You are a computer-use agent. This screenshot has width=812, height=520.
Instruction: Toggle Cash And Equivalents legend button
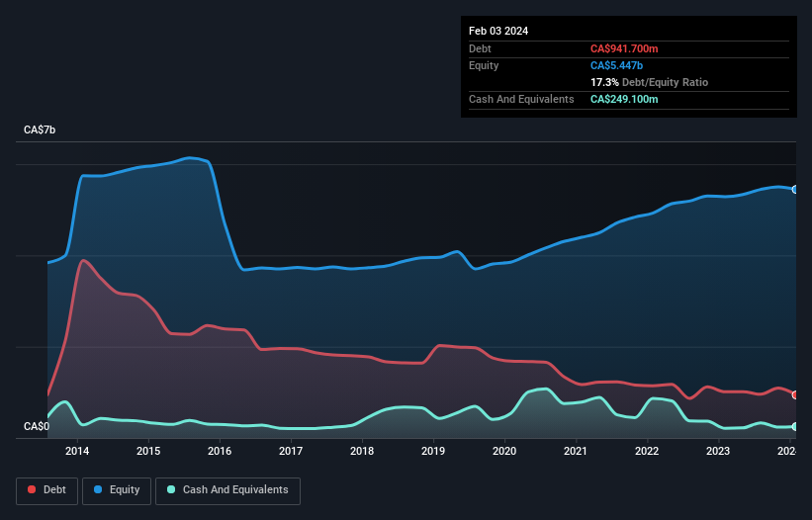click(x=227, y=490)
